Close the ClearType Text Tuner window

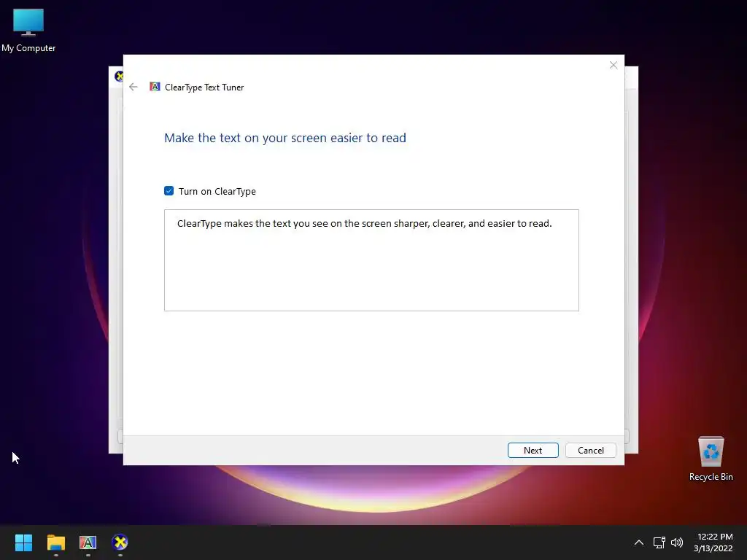tap(613, 65)
